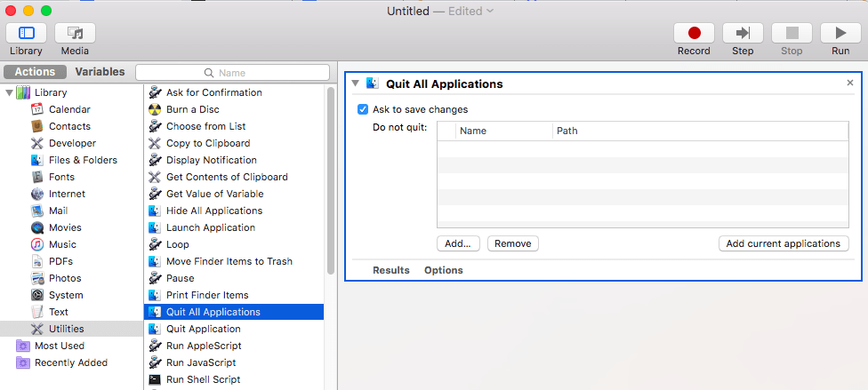Uncheck Ask to save changes
Image resolution: width=868 pixels, height=390 pixels.
pyautogui.click(x=363, y=109)
